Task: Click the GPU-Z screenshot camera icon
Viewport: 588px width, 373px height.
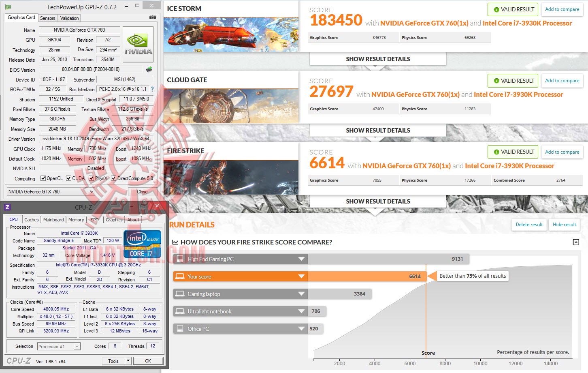Action: pos(153,17)
